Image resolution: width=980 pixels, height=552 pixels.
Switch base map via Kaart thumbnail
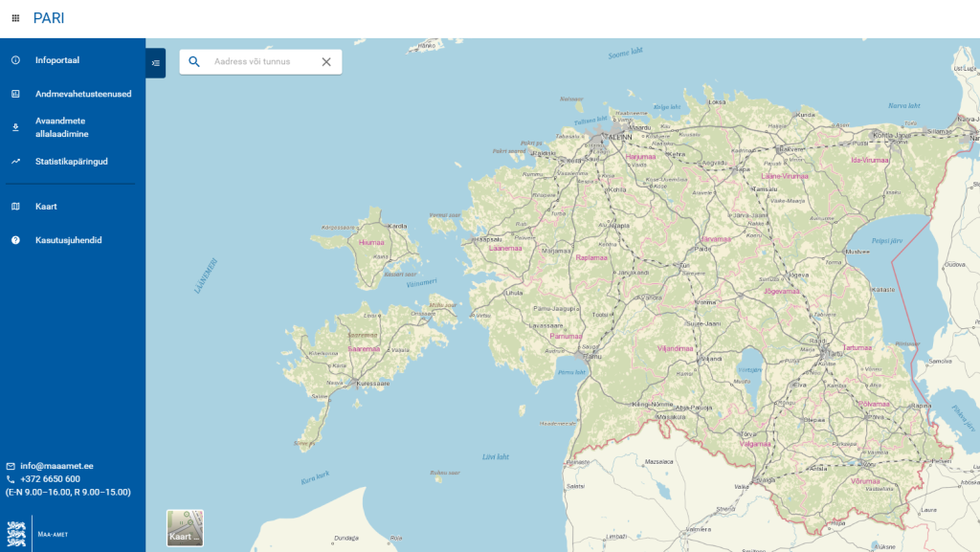[x=185, y=528]
